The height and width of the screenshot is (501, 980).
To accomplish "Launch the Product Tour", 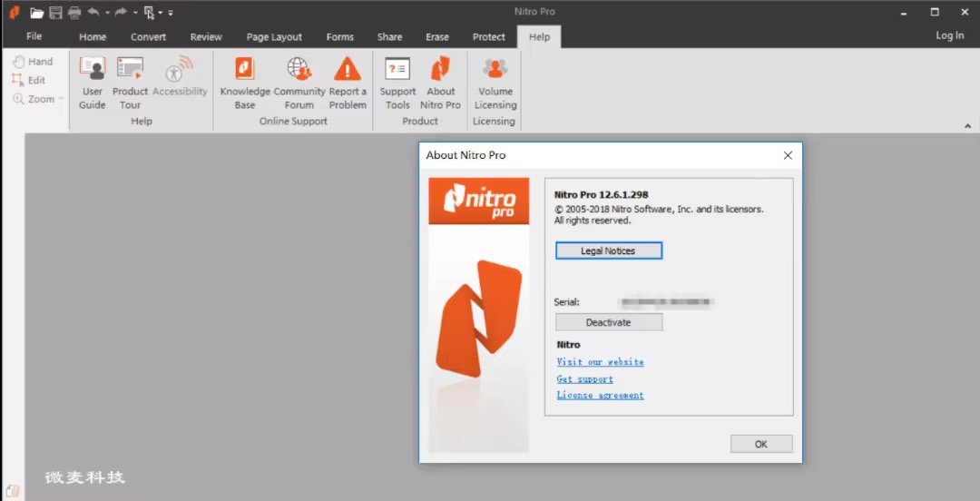I will [130, 82].
